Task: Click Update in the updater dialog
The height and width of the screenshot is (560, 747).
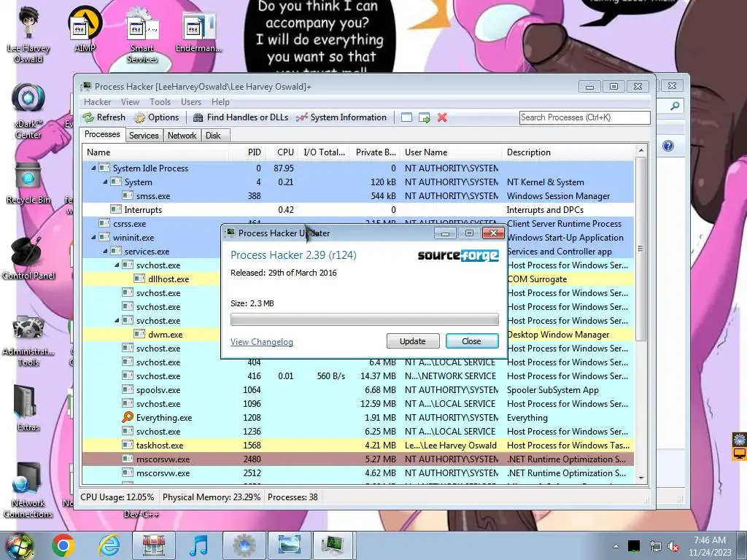Action: click(x=413, y=341)
